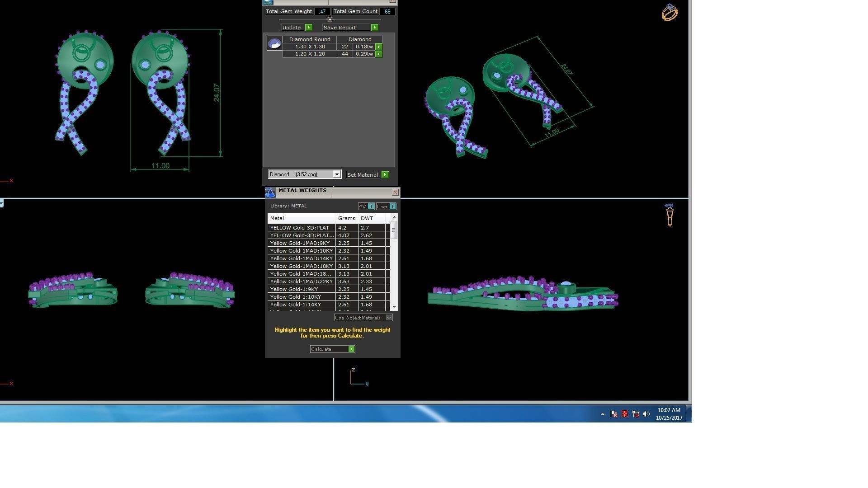Enable Use Object Materials option
Image resolution: width=868 pixels, height=488 pixels.
pos(389,318)
